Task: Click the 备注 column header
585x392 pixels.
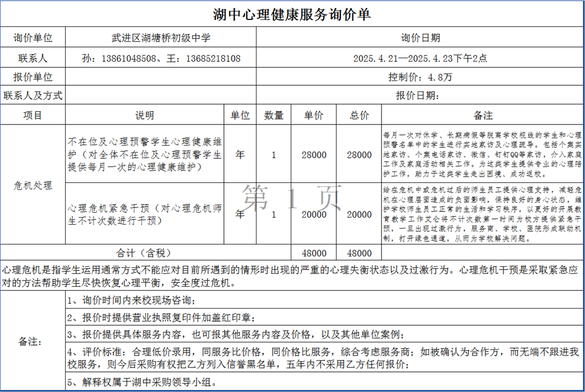Action: (x=483, y=115)
